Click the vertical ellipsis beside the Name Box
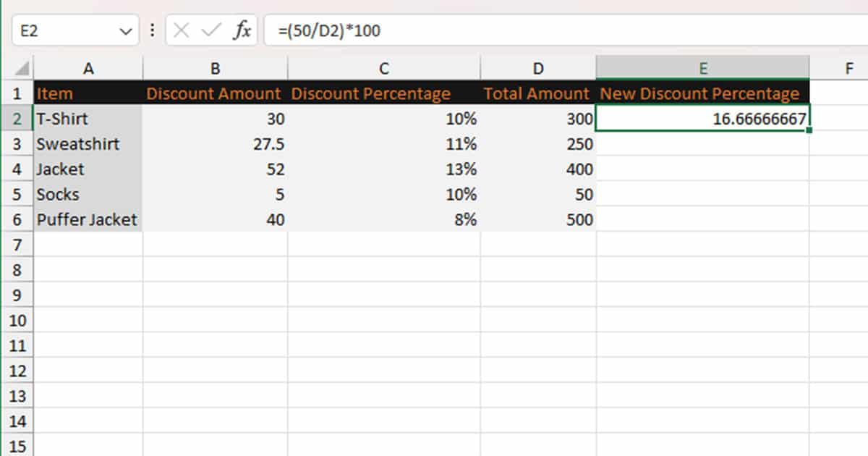Screen dimensions: 868x456 (x=152, y=30)
